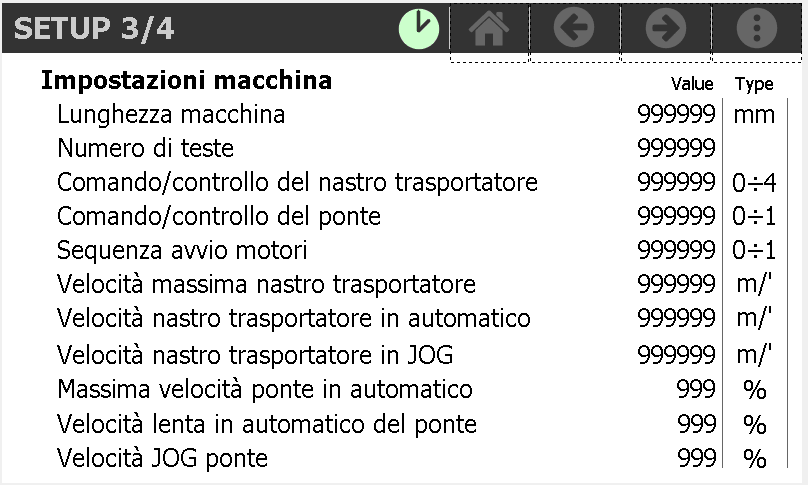The width and height of the screenshot is (808, 485).
Task: Edit Velocità lenta in automatico del ponte value
Action: [x=695, y=424]
